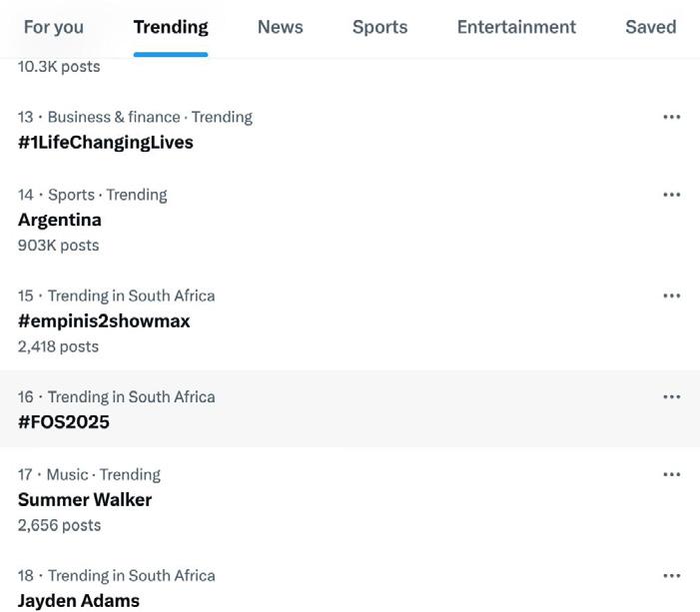Open more options for Jayden Adams trend
700x612 pixels.
pyautogui.click(x=671, y=575)
